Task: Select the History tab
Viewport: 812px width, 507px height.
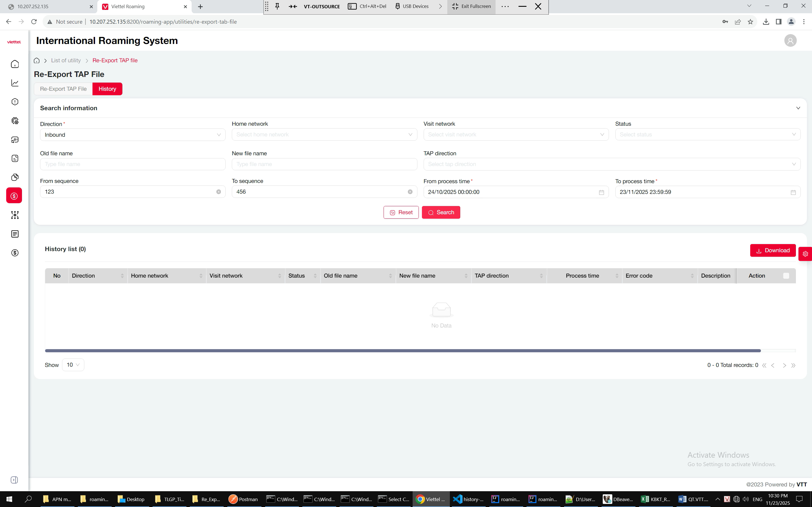Action: (107, 89)
